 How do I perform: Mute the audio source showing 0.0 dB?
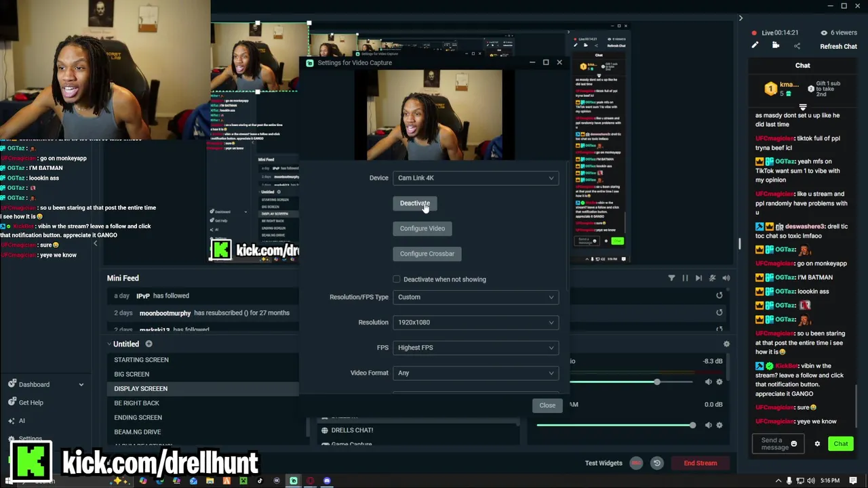[709, 425]
